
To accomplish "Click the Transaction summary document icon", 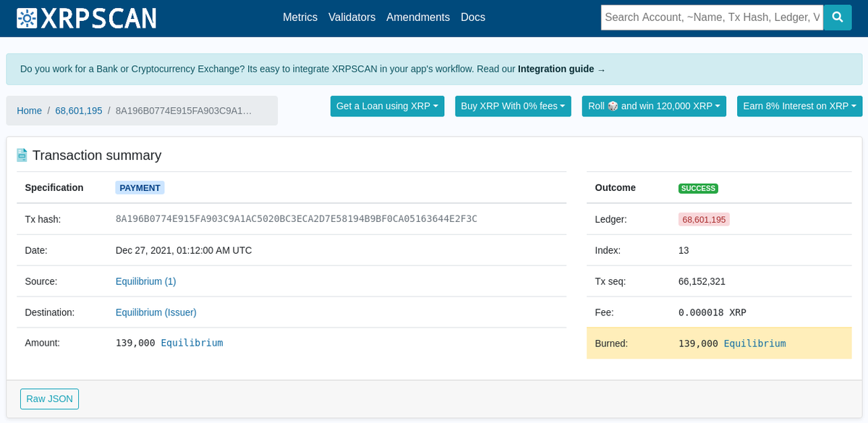I will tap(22, 155).
